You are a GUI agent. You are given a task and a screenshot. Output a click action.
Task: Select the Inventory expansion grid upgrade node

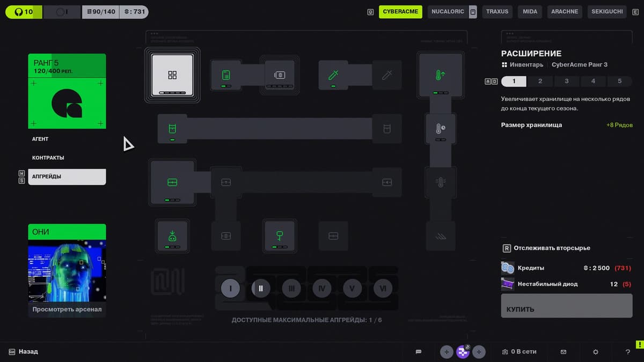(x=172, y=75)
